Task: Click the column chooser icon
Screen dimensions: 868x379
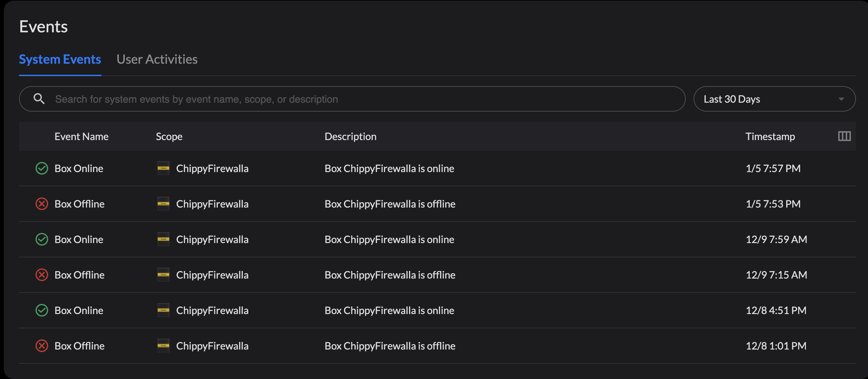Action: click(844, 136)
